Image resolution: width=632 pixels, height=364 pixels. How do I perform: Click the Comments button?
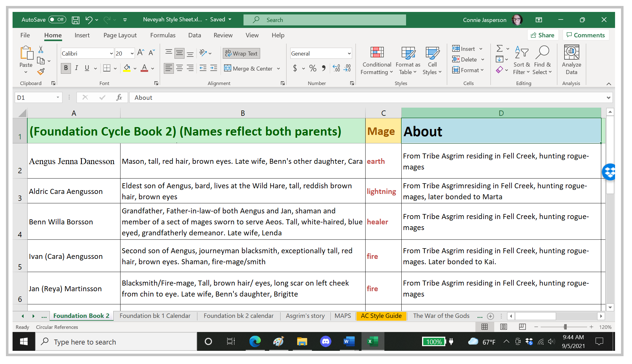586,35
